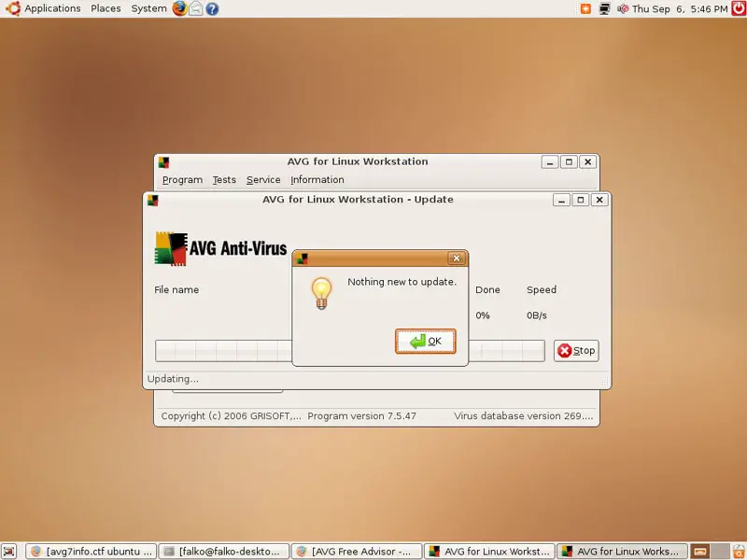
Task: Click the Show Desktop icon in the bottom panel
Action: point(9,552)
